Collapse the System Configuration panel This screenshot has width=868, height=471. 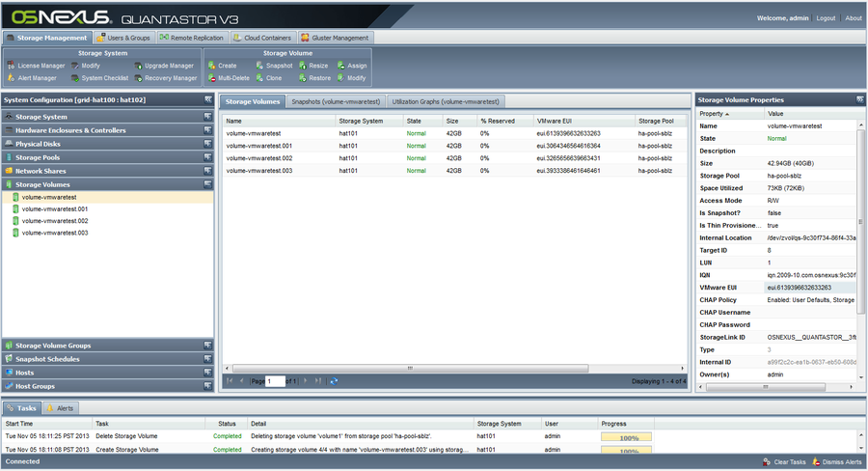pyautogui.click(x=208, y=99)
